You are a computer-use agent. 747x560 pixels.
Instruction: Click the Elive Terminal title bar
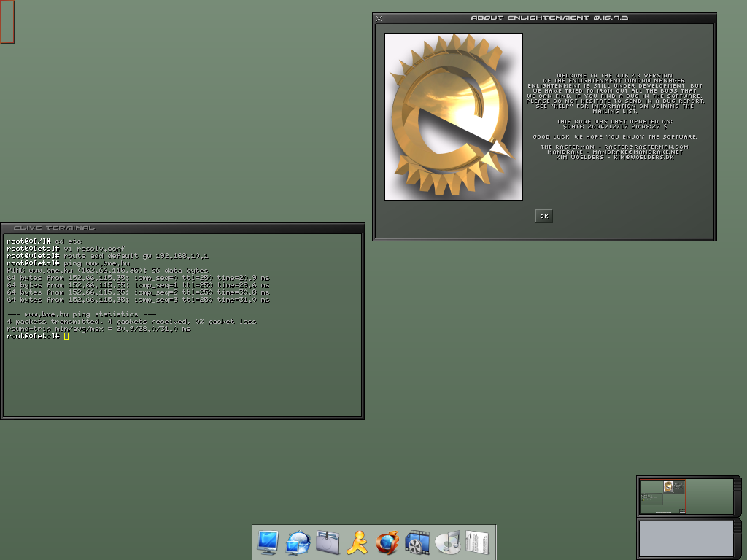[182, 228]
